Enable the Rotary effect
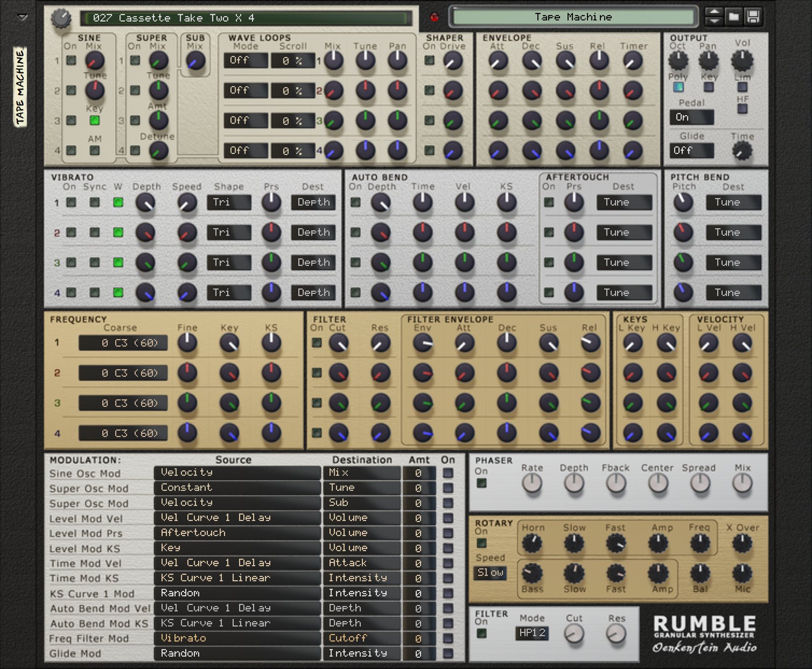Screen dimensions: 812x669 (x=482, y=544)
